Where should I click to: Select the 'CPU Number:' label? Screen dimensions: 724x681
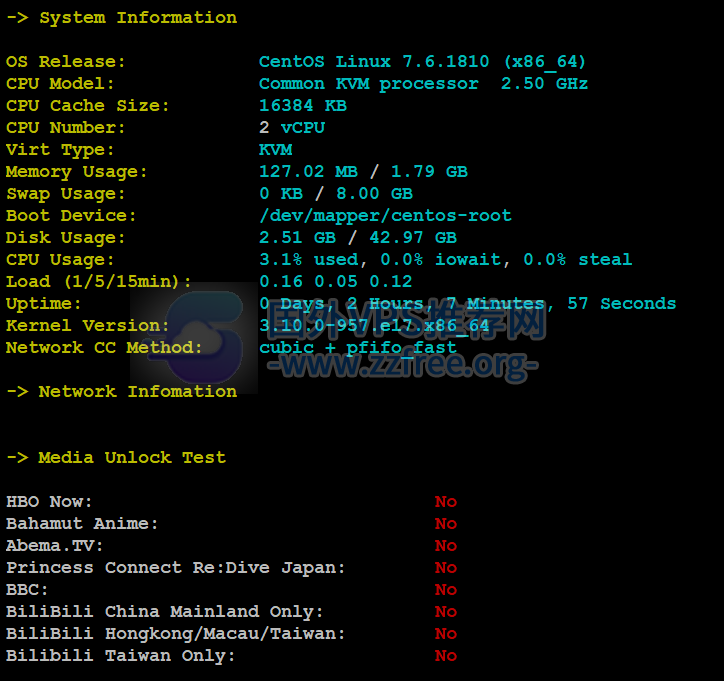click(66, 127)
